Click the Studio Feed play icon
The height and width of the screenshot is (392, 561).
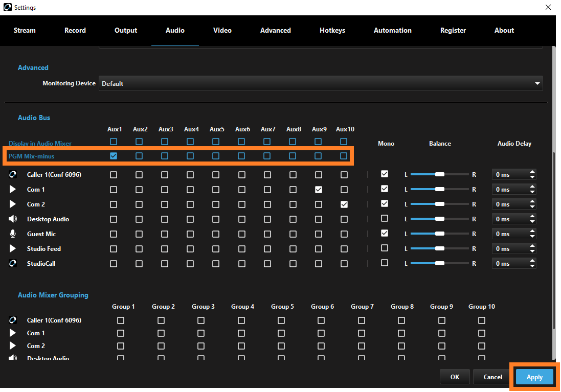(13, 249)
